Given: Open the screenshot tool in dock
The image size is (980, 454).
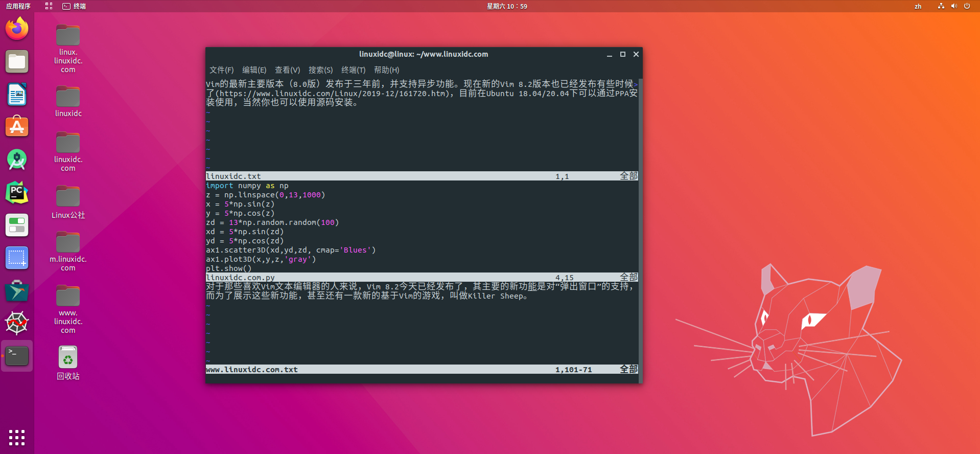Looking at the screenshot, I should [17, 258].
